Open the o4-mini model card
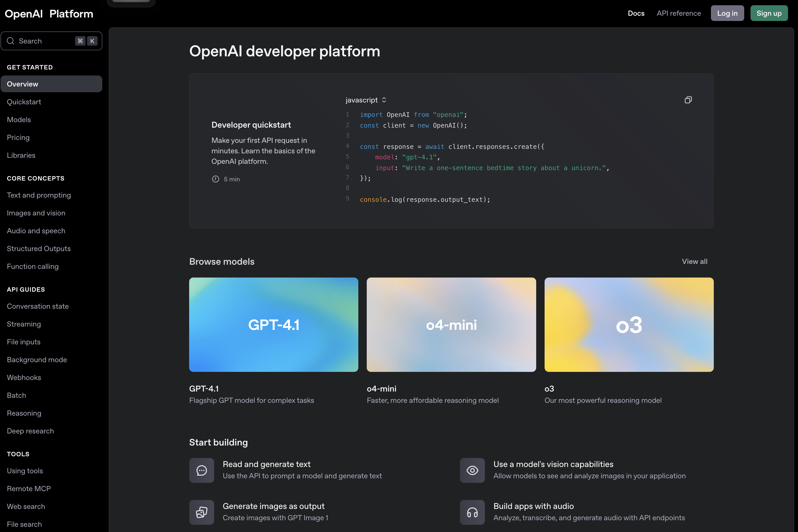The image size is (798, 532). tap(451, 325)
